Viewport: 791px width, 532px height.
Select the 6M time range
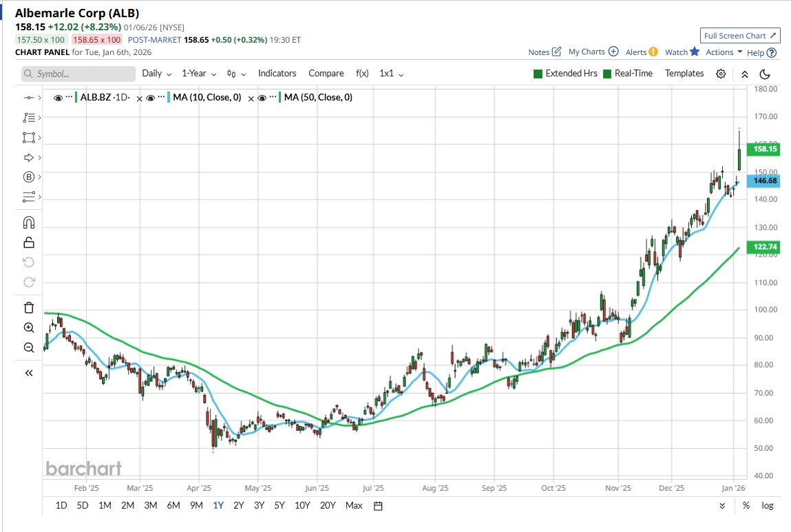173,506
